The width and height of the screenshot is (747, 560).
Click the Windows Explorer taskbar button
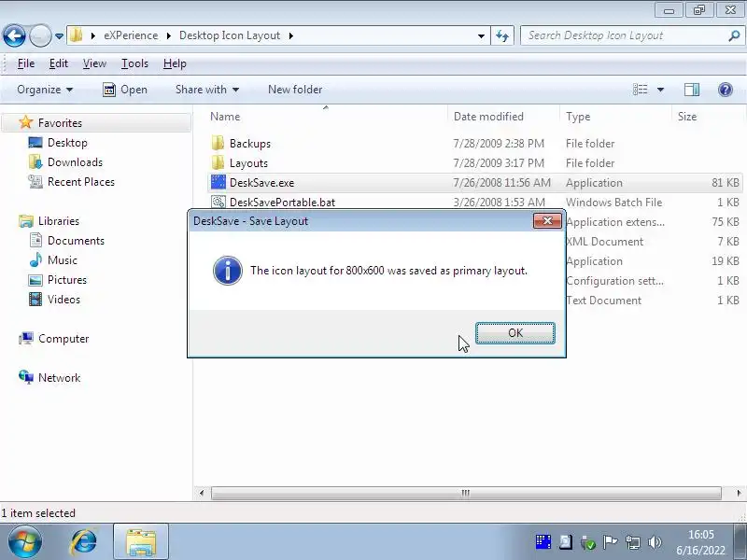click(x=141, y=542)
